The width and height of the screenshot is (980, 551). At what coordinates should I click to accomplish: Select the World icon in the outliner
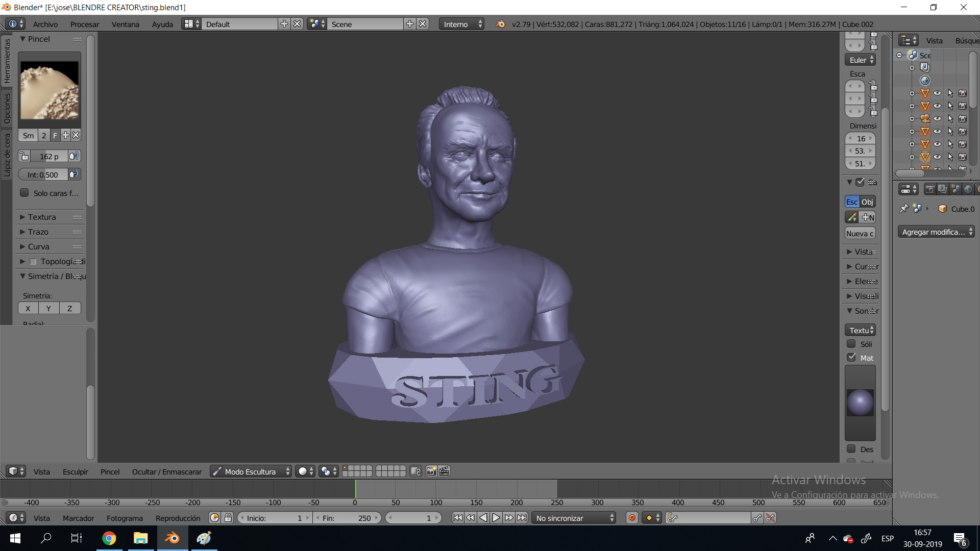[x=925, y=80]
